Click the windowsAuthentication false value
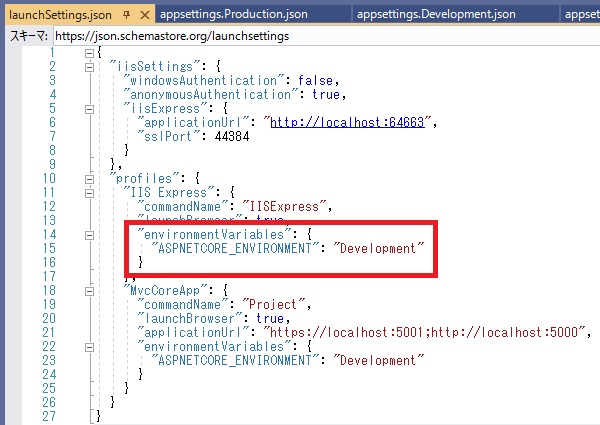This screenshot has height=425, width=600. (x=315, y=80)
